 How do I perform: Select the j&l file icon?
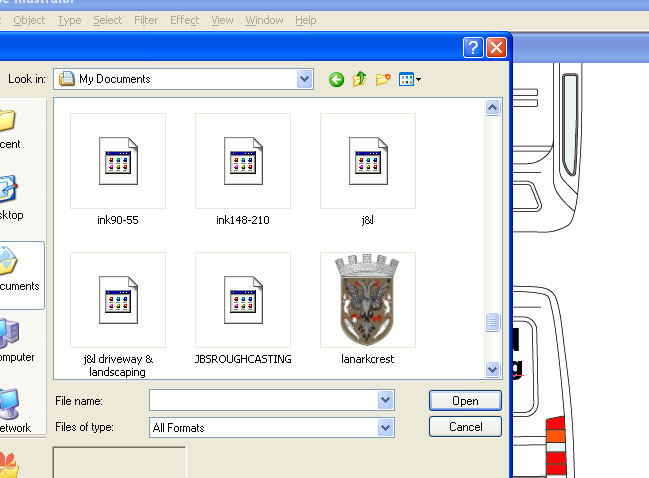367,161
